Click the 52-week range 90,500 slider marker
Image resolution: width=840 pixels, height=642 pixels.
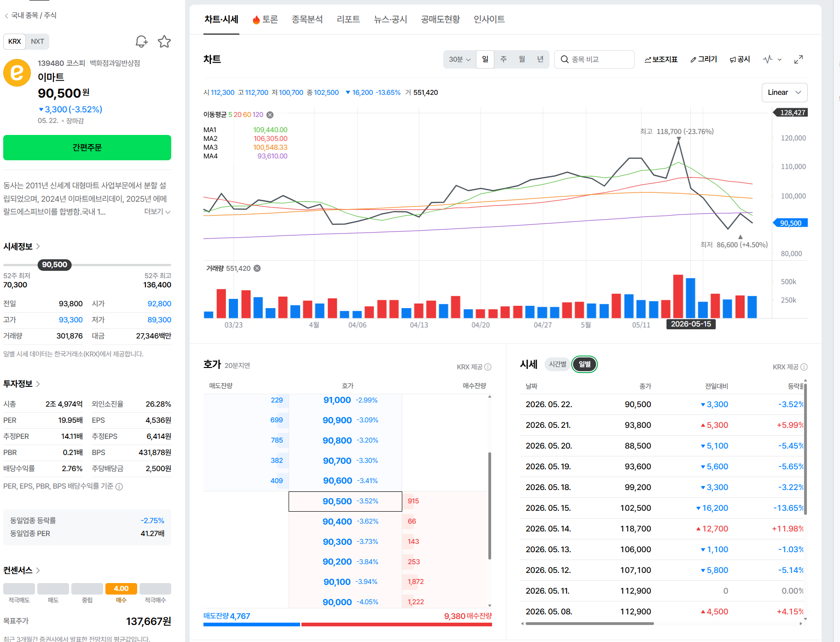(54, 265)
